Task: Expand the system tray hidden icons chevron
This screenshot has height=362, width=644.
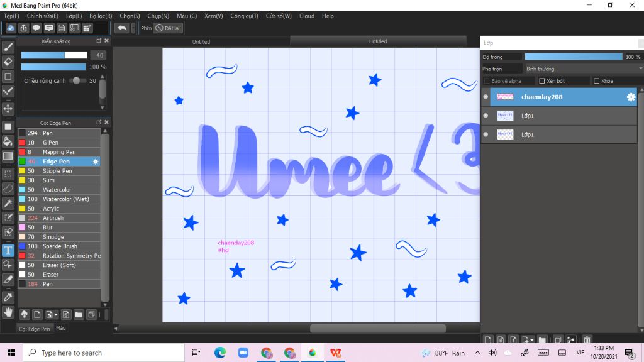Action: [477, 353]
